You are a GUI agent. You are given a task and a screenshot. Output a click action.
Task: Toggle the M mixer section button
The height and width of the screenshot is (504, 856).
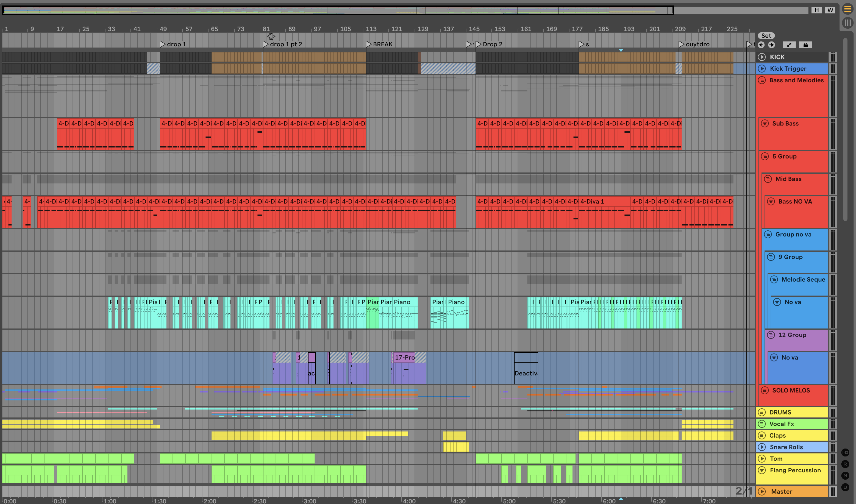(x=845, y=475)
